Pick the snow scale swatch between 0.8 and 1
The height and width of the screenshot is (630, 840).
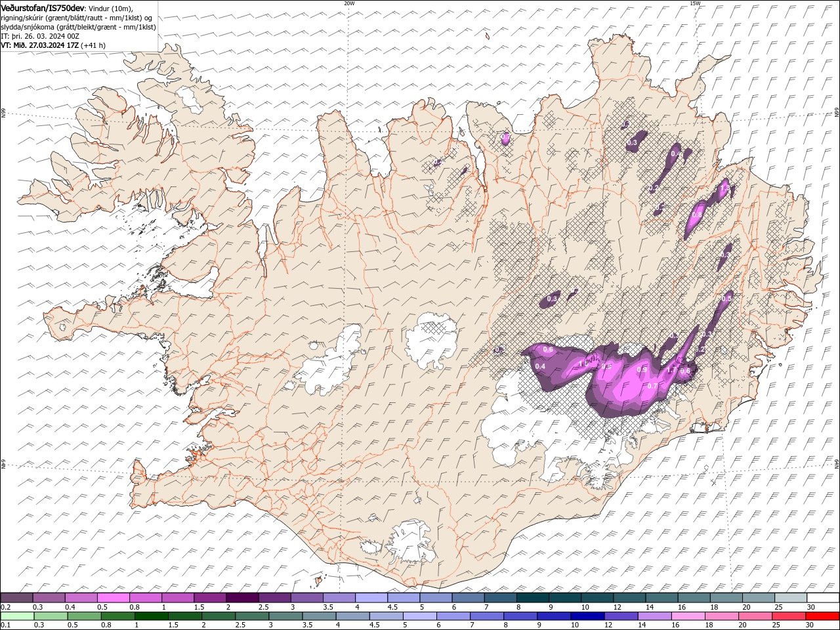[145, 597]
